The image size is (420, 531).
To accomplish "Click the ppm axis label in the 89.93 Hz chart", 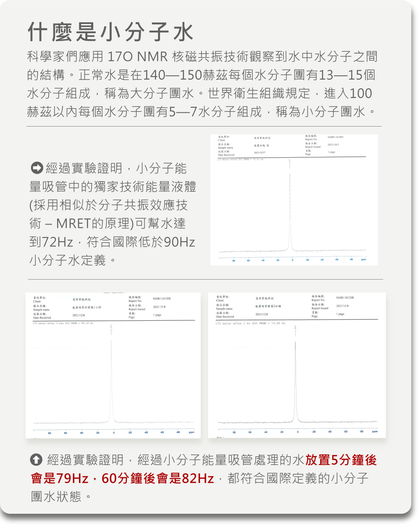I will pyautogui.click(x=192, y=432).
